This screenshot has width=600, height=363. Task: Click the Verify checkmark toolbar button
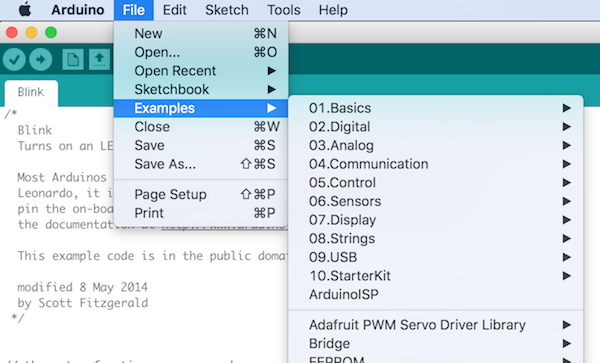pyautogui.click(x=14, y=60)
